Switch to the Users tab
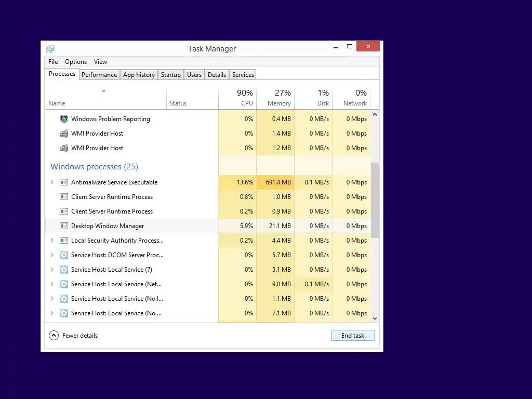The height and width of the screenshot is (399, 532). [194, 75]
